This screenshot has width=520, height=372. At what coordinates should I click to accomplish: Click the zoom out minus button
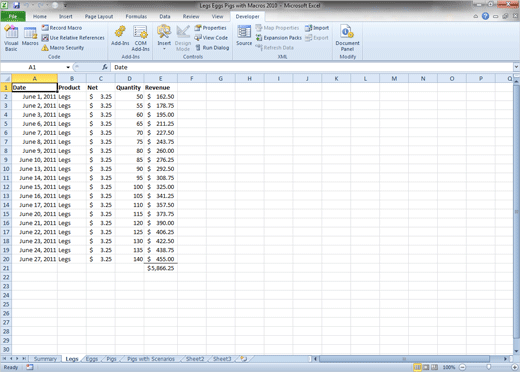point(462,367)
